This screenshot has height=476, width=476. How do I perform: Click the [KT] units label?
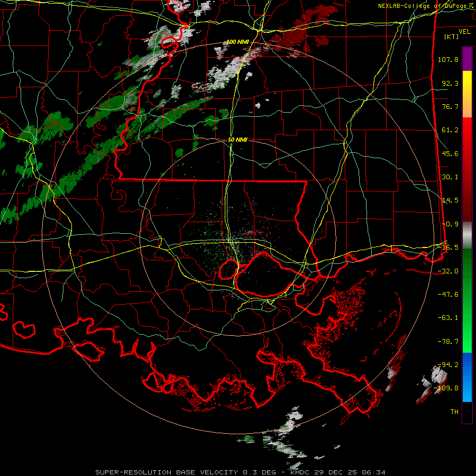[451, 36]
